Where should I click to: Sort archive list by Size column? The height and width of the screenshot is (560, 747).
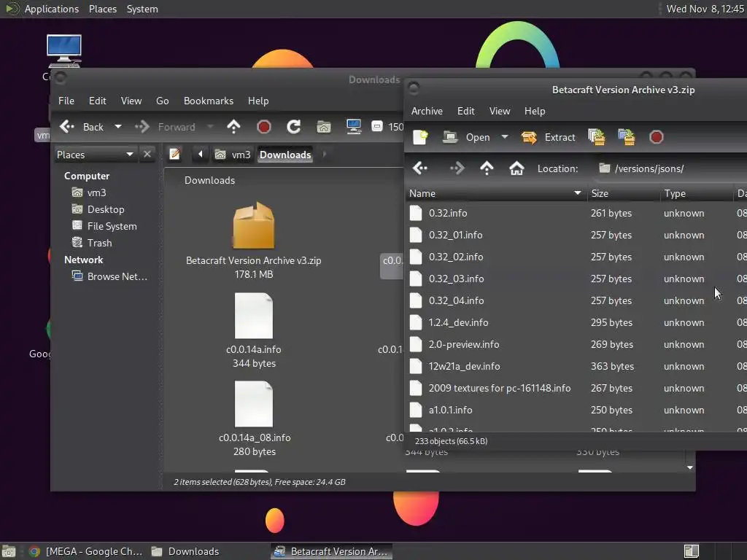point(624,193)
